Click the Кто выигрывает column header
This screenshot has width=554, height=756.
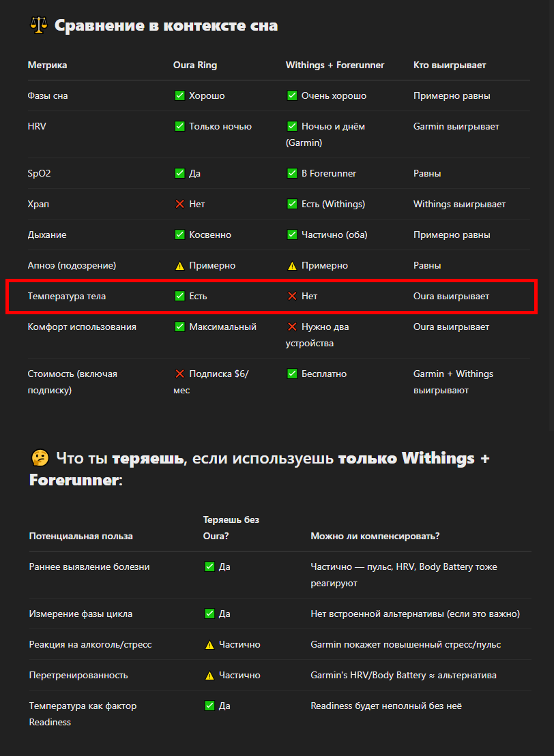point(450,65)
